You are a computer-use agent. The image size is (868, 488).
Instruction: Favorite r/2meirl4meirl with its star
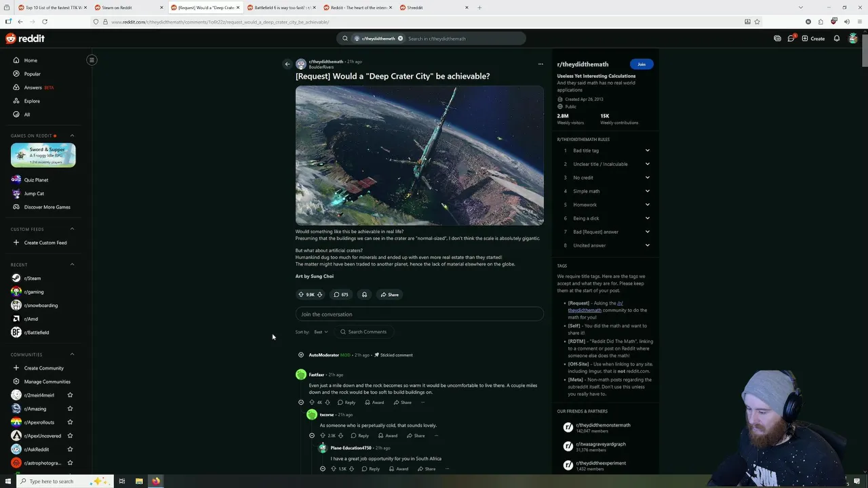tap(70, 395)
